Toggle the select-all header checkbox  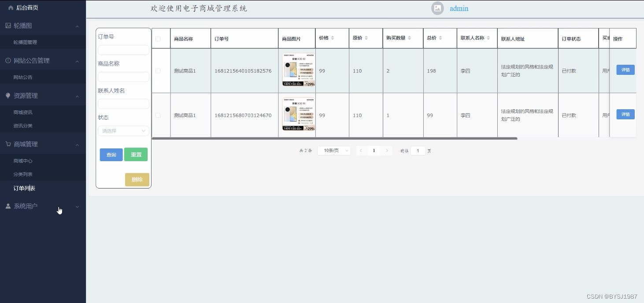point(158,39)
